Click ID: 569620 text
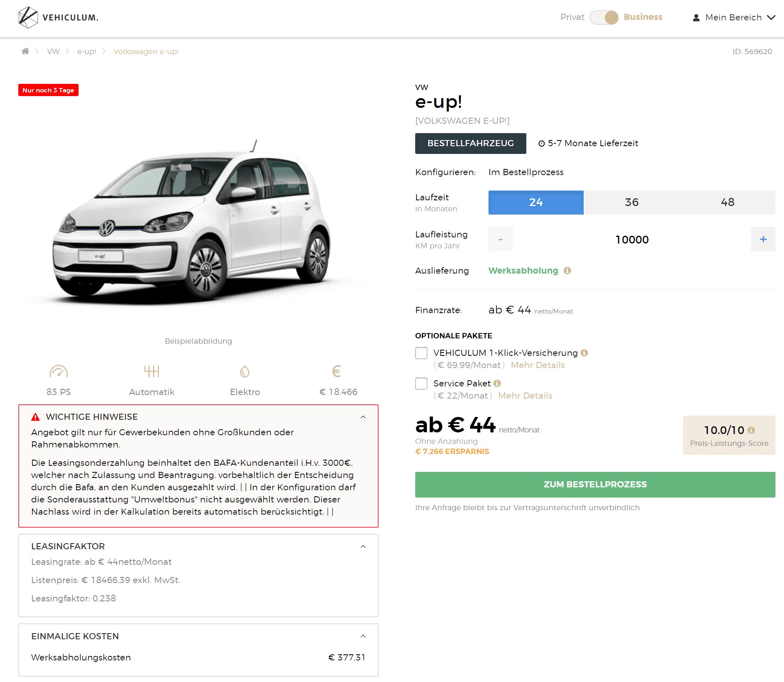Screen dimensions: 784x682 coord(752,52)
